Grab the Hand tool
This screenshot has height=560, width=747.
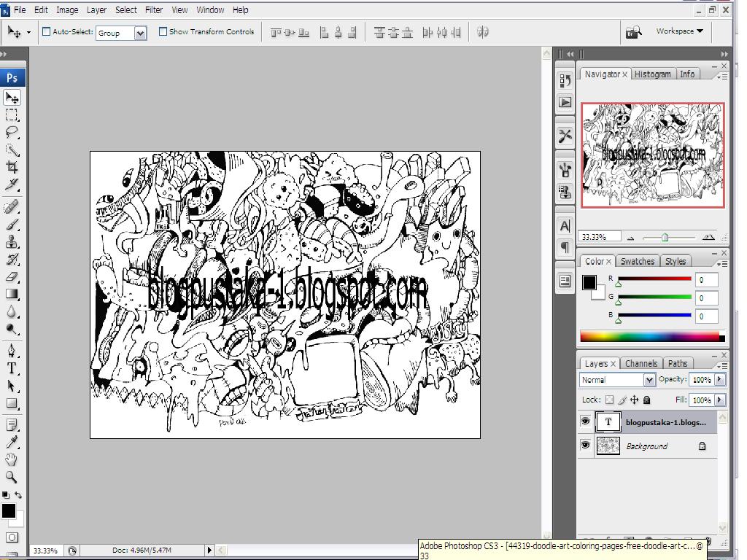click(12, 458)
